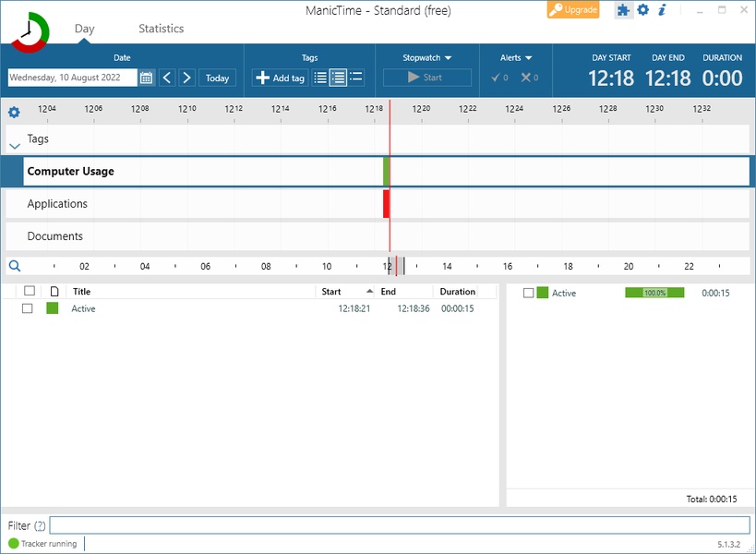The width and height of the screenshot is (756, 554).
Task: Toggle the select-all checkbox in header
Action: [30, 292]
